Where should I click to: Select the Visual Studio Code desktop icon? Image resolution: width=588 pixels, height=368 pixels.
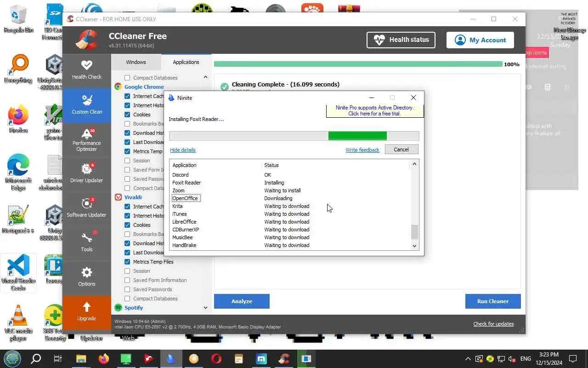18,272
